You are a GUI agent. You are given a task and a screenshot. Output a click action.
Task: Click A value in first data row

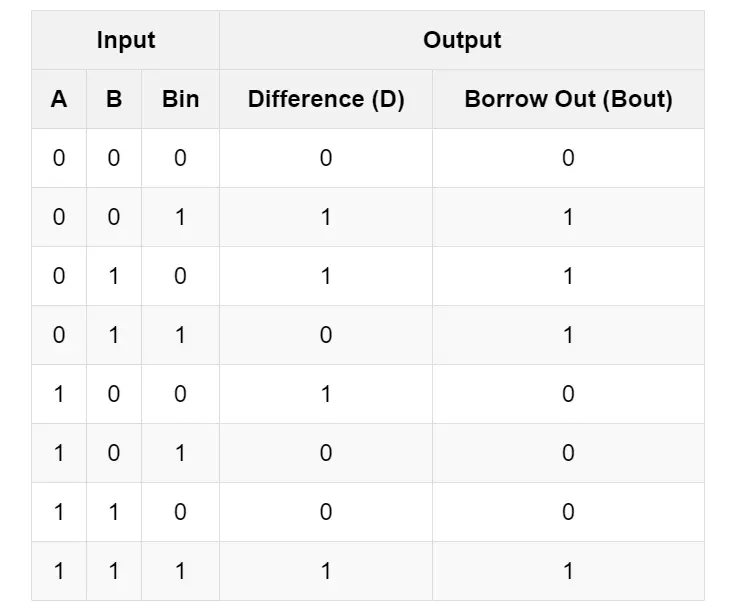point(59,158)
